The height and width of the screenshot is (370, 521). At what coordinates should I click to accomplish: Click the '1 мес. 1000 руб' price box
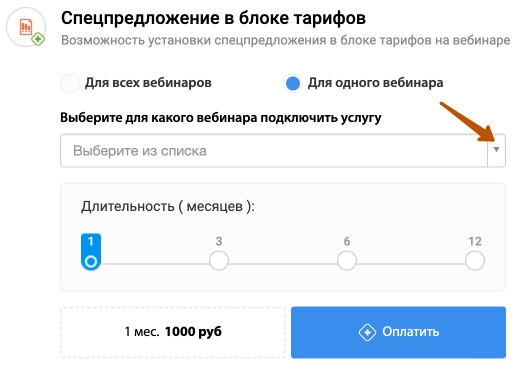click(173, 332)
